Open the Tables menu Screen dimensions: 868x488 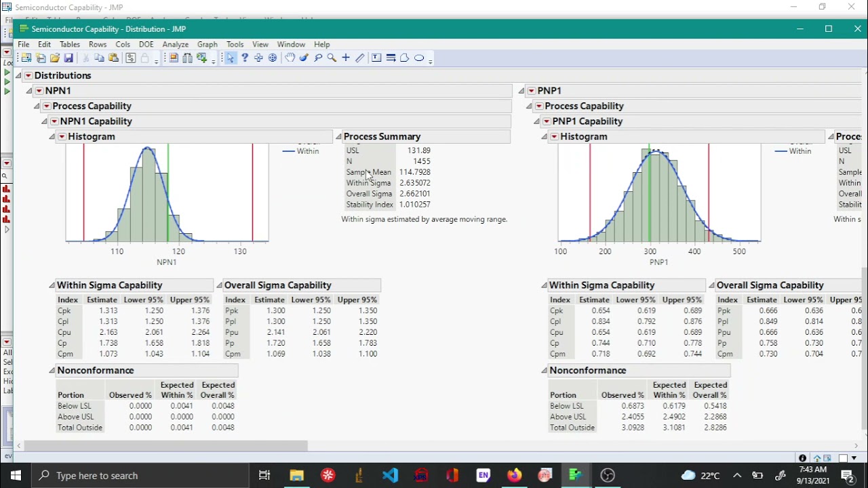pos(70,44)
